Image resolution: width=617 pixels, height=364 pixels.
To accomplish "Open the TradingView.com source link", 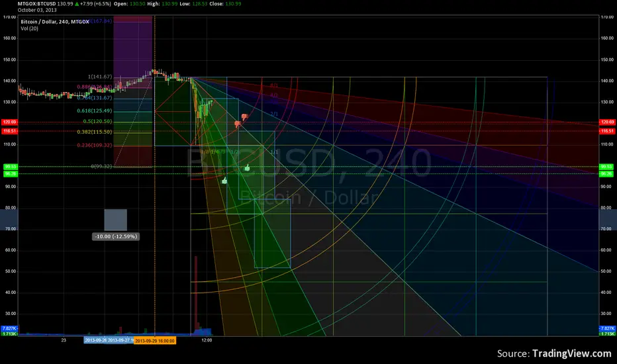I will point(572,353).
